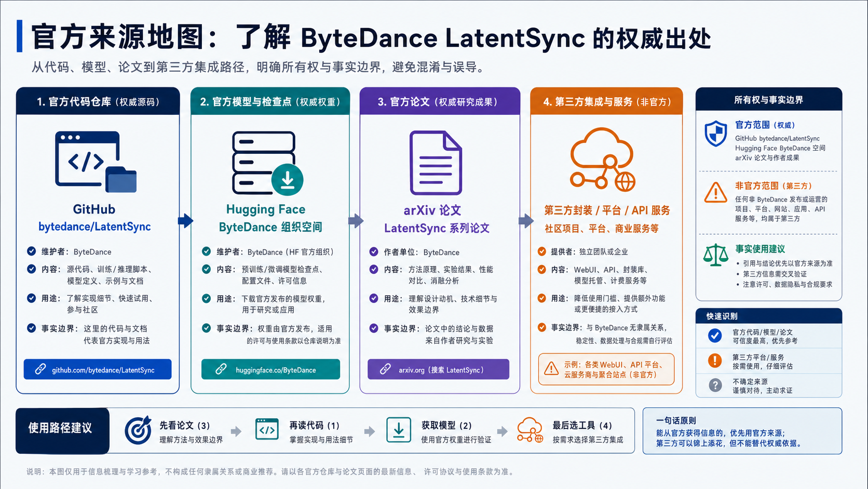Click purple check bullet for arXiv 事实边界
This screenshot has height=489, width=868.
[x=374, y=328]
